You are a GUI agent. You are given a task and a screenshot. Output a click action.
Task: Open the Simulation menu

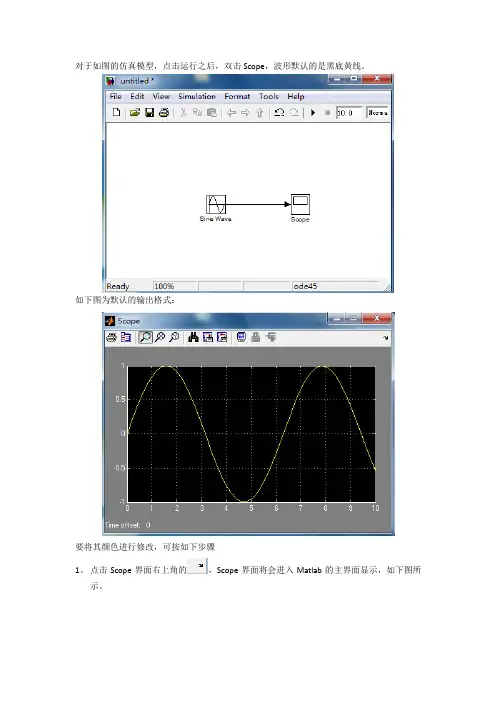[x=197, y=96]
